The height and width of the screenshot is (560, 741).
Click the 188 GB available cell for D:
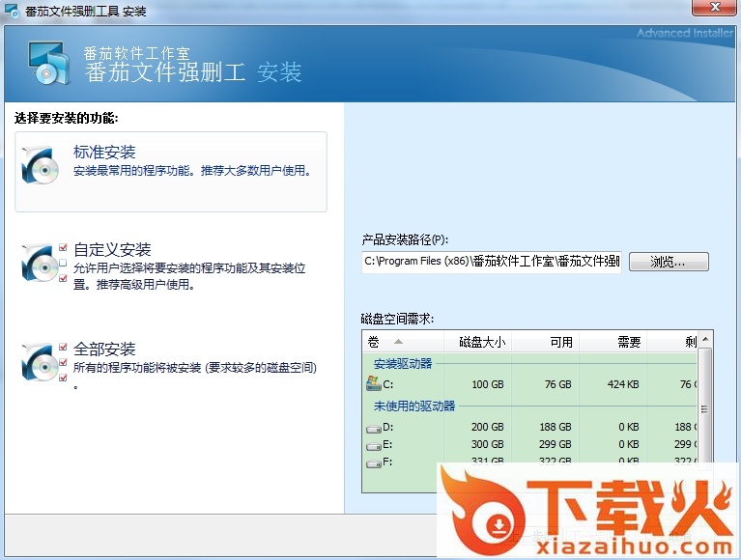(x=556, y=427)
